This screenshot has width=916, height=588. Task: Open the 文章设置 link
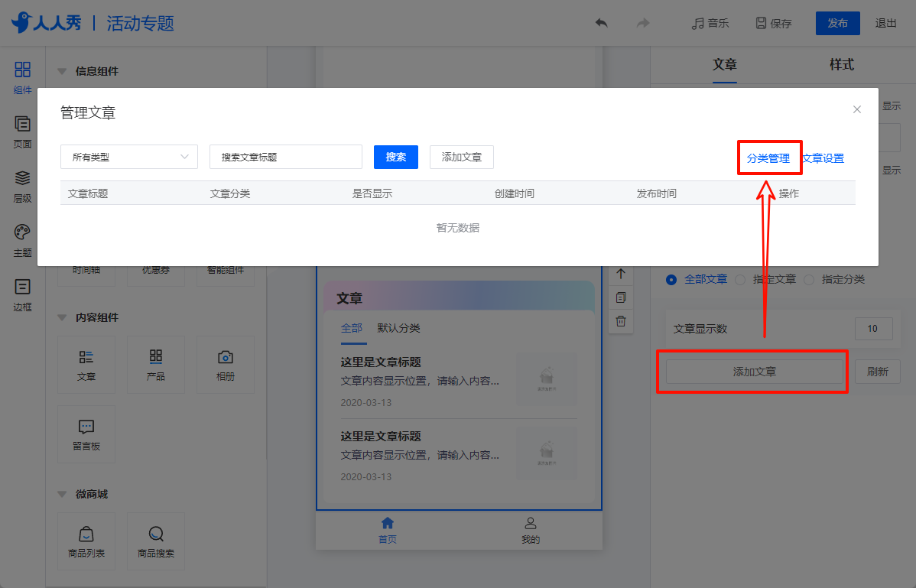coord(823,158)
